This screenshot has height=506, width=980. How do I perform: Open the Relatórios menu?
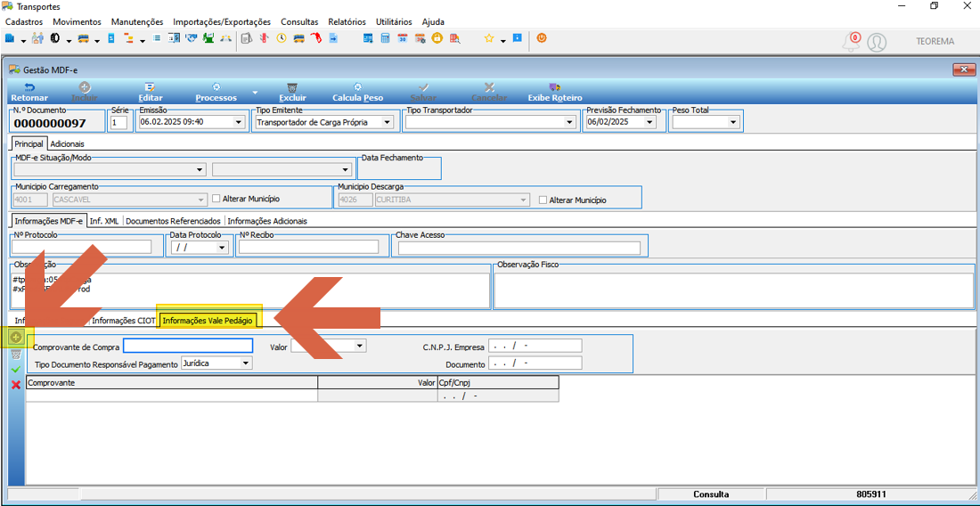[x=347, y=21]
